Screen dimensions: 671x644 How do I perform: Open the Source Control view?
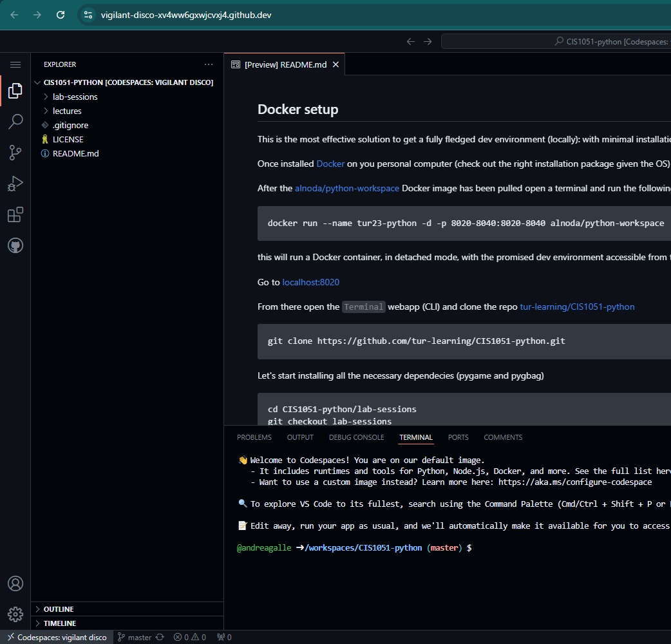[x=15, y=153]
